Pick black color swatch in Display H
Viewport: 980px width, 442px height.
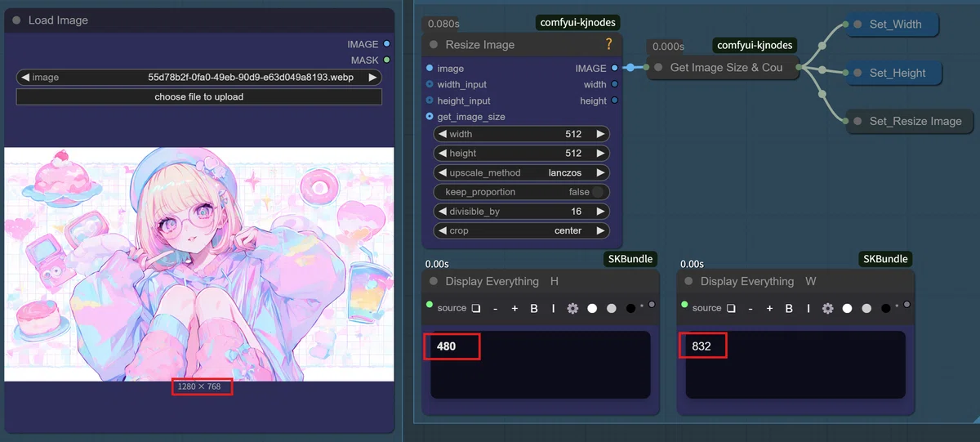pos(630,308)
